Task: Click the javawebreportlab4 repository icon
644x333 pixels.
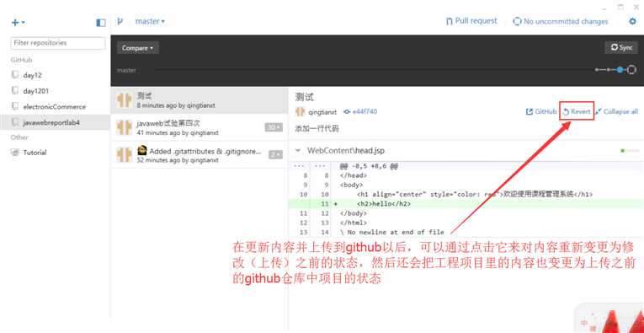Action: (x=15, y=122)
